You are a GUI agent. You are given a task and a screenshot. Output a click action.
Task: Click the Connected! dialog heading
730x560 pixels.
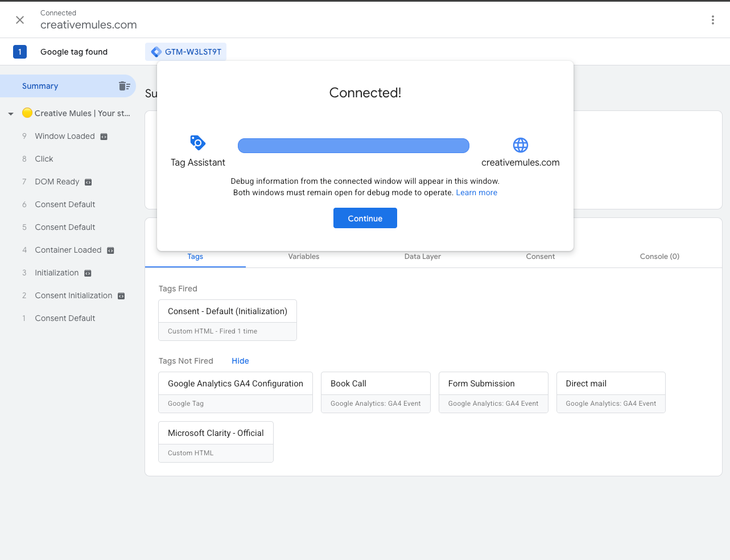[365, 93]
